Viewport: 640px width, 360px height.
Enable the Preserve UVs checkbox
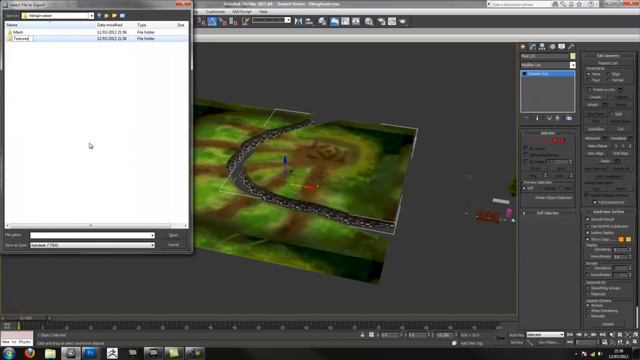[589, 89]
